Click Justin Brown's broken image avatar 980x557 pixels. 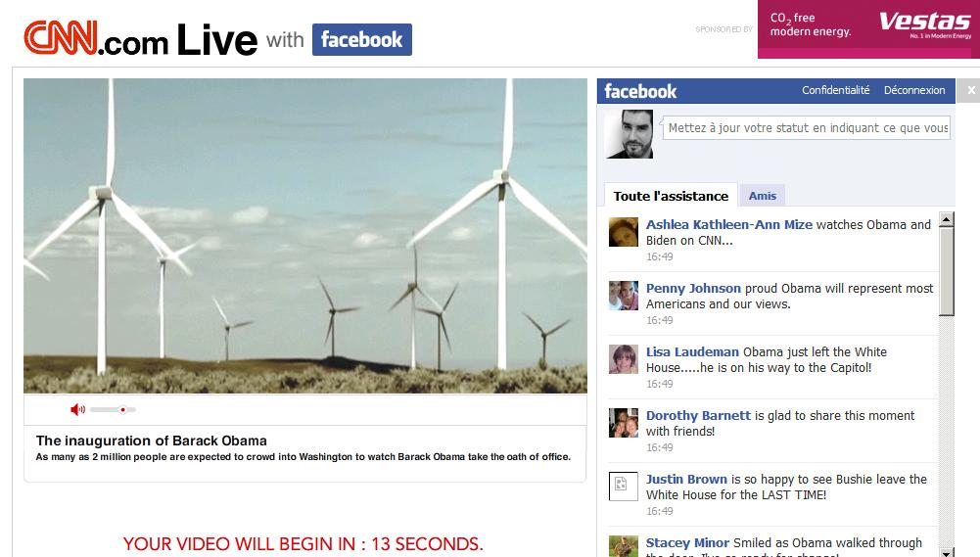pos(623,487)
